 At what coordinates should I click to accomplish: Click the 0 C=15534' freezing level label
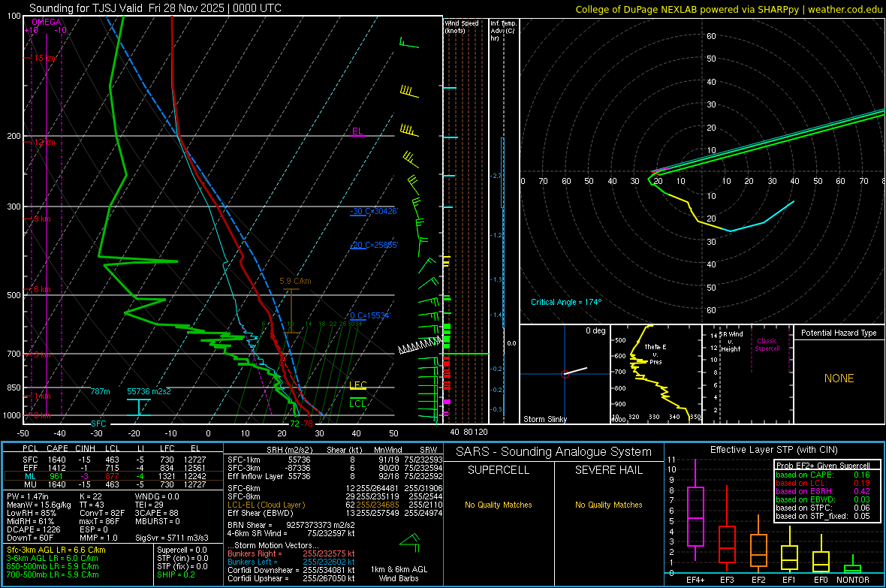(370, 315)
